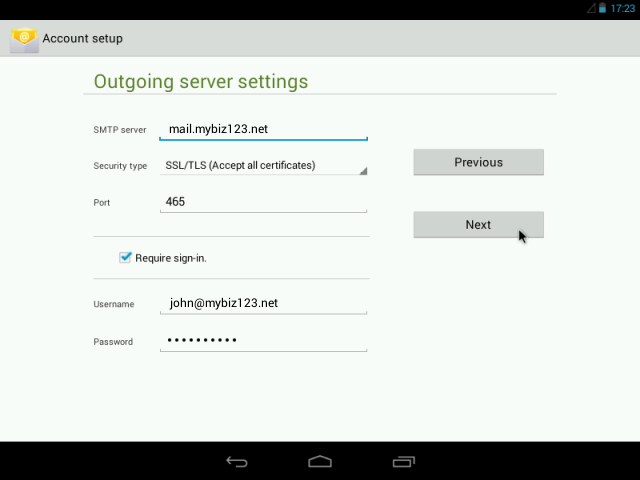The width and height of the screenshot is (640, 480).
Task: Click the Account setup title text
Action: (82, 38)
